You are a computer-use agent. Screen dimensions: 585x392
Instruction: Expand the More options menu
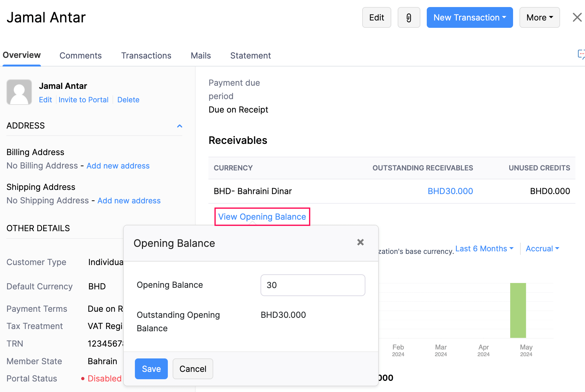[539, 18]
